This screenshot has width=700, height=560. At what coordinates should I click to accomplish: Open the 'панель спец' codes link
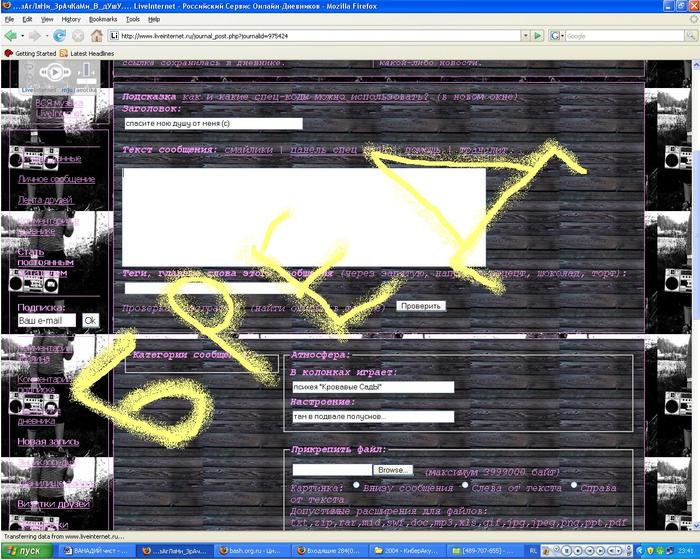[x=324, y=150]
